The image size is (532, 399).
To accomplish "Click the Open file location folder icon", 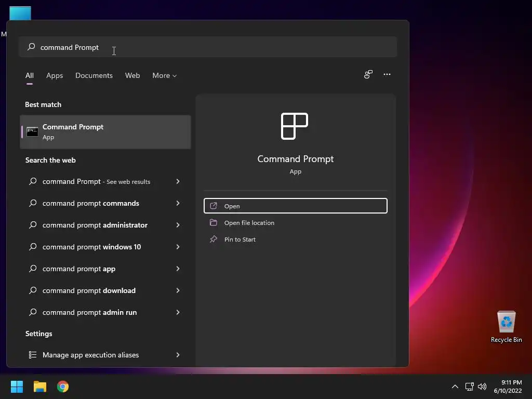I will click(x=214, y=222).
